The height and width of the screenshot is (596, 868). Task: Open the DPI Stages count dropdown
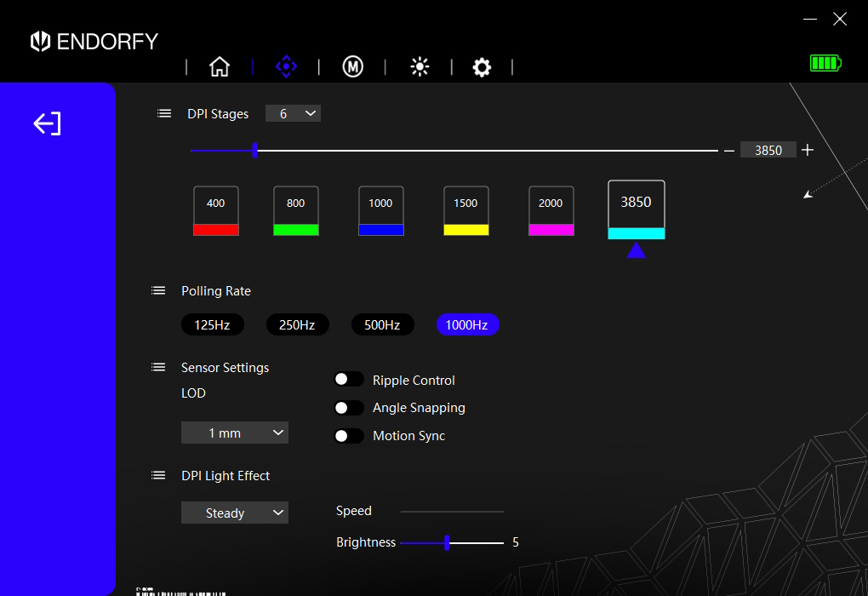[293, 112]
